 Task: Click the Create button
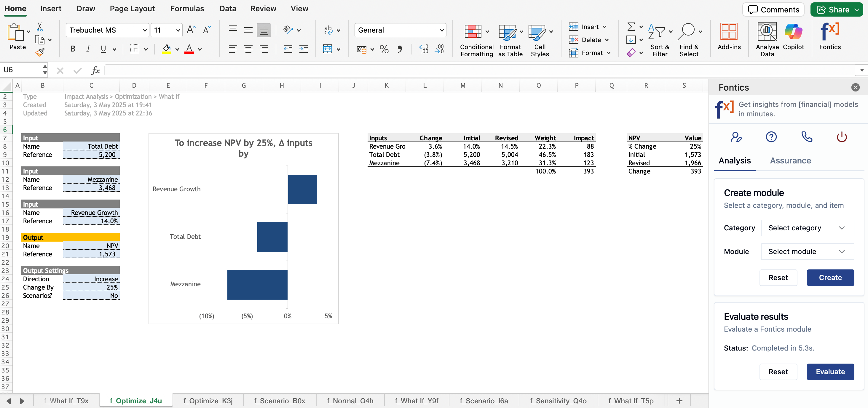click(830, 278)
